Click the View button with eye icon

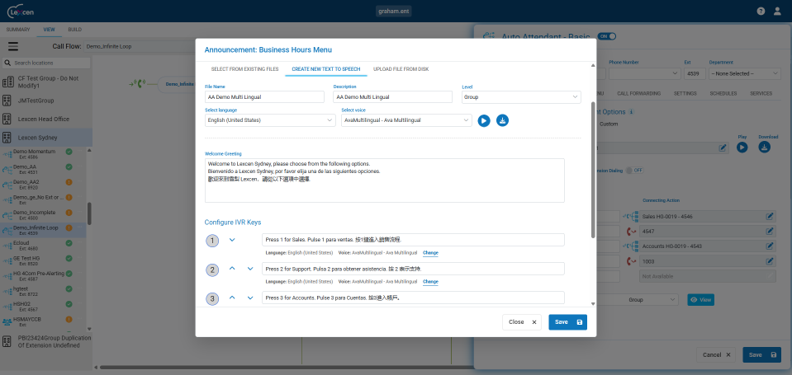701,300
